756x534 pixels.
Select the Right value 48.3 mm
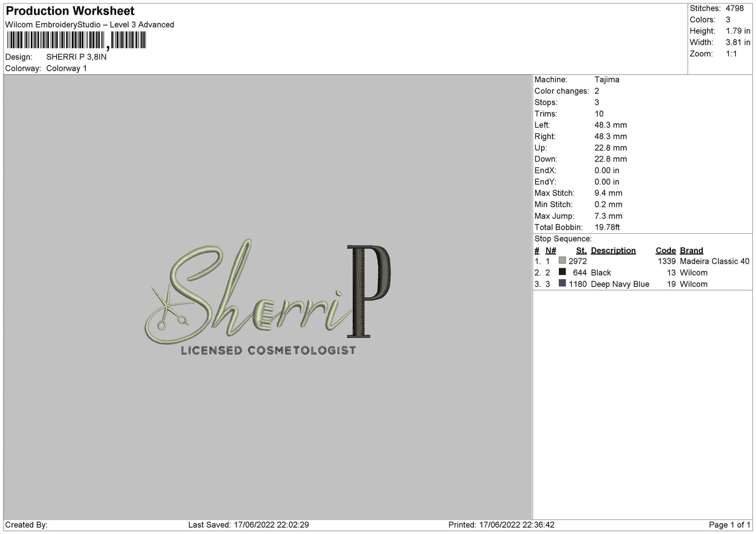coord(611,137)
